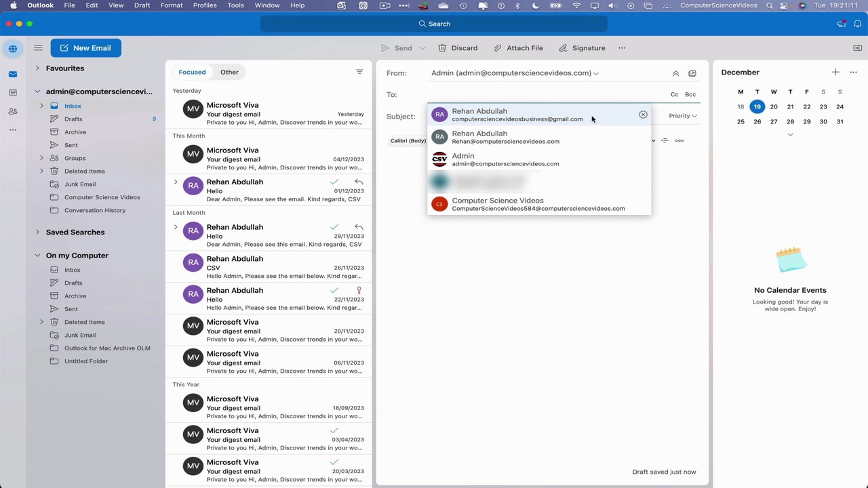The image size is (868, 488).
Task: Click the reply arrow on 29/11/2023 email
Action: pos(359,227)
